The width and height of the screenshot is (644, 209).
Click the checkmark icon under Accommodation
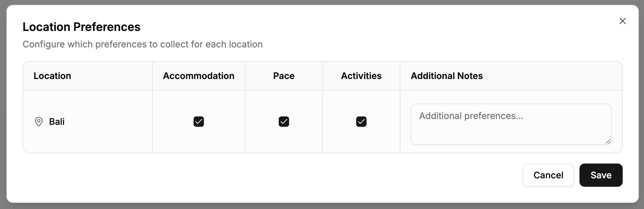[x=199, y=122]
